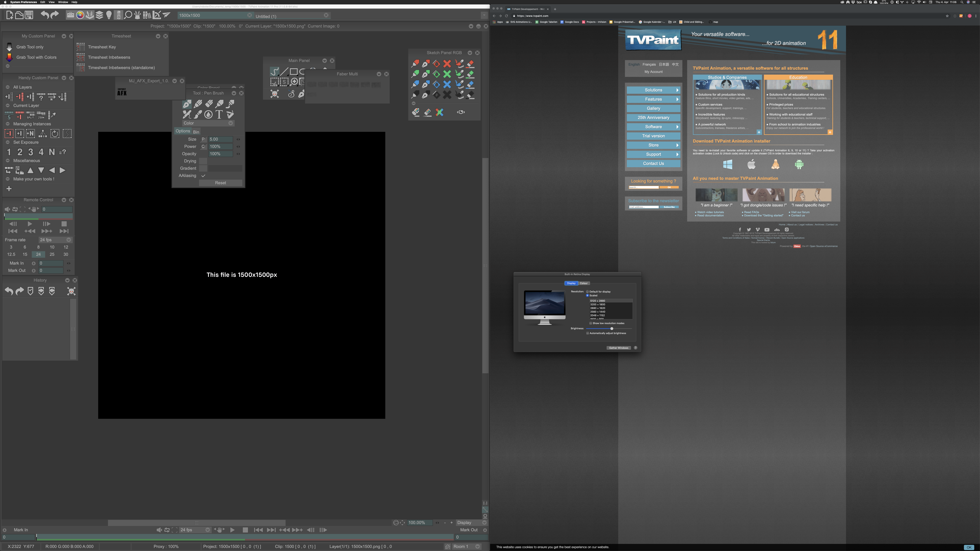Toggle the eye icon in Sketch Panel RGB
The width and height of the screenshot is (980, 551).
point(461,112)
